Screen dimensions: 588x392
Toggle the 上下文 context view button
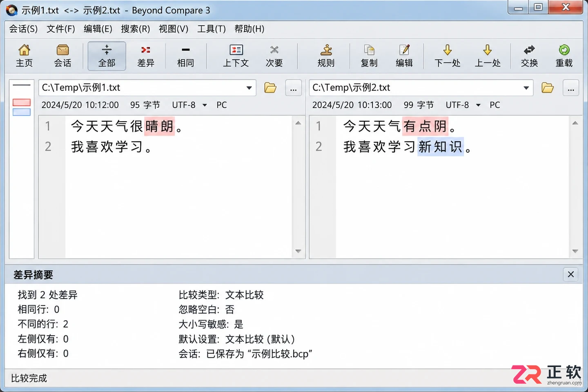click(236, 56)
